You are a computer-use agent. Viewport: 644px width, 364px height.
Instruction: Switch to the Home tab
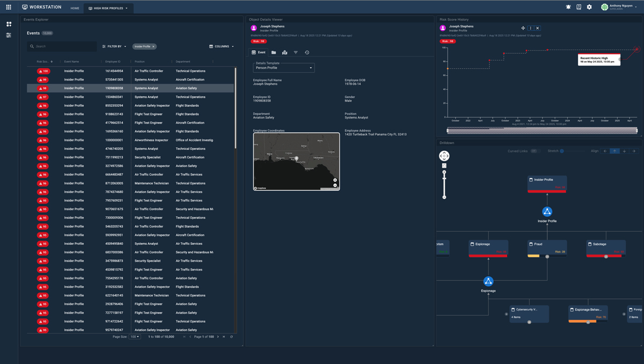coord(75,8)
